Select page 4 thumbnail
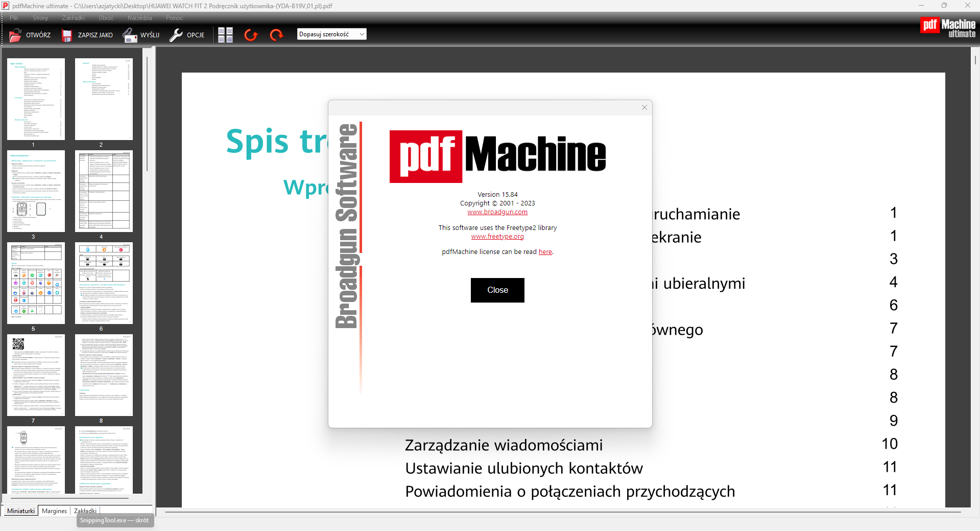The image size is (980, 531). [x=104, y=191]
